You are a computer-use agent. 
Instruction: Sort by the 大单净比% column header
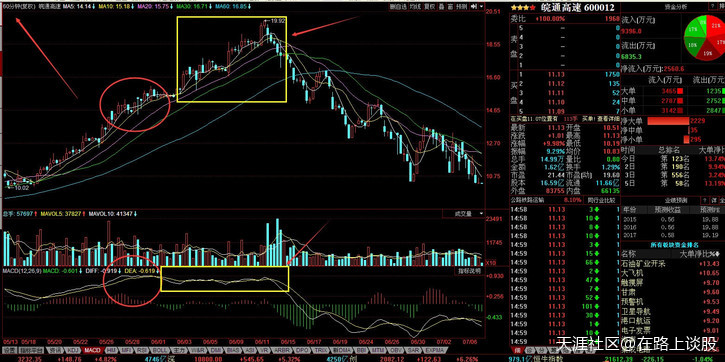699,254
